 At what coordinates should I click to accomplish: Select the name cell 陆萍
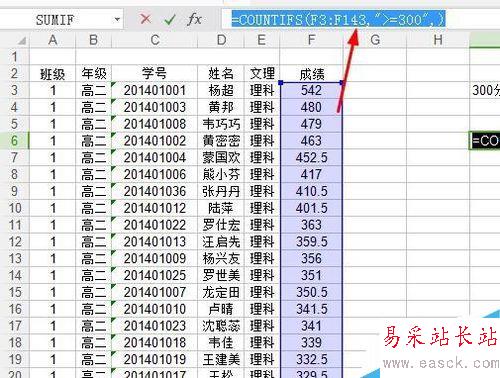point(221,208)
